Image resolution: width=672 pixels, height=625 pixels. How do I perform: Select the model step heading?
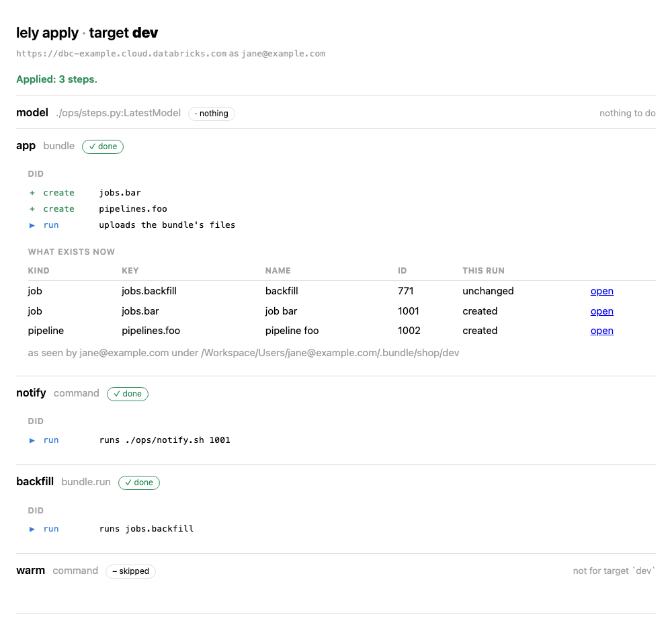tap(32, 113)
